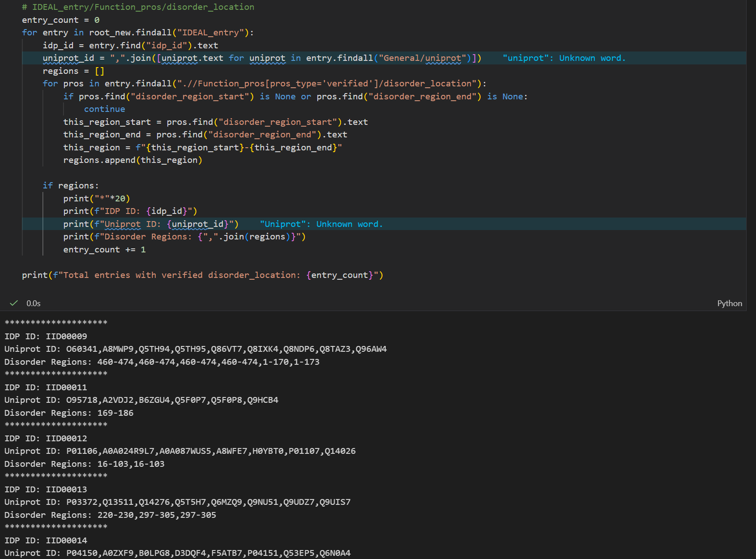Click output Uniprot ID line starting P03372
Screen dimensions: 756x559
(x=178, y=502)
